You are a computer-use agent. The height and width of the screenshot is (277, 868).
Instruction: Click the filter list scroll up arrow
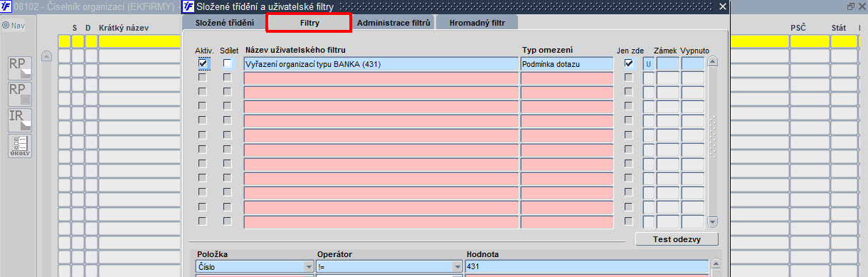coord(713,62)
